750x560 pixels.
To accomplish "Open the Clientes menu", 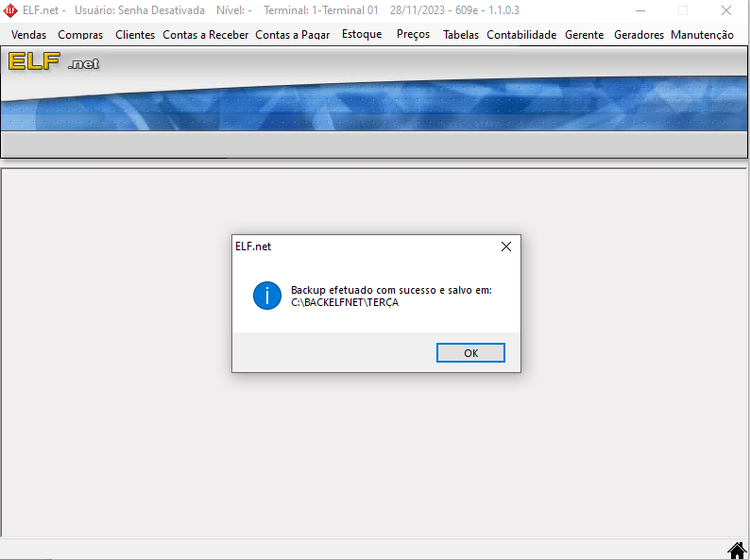I will (135, 35).
